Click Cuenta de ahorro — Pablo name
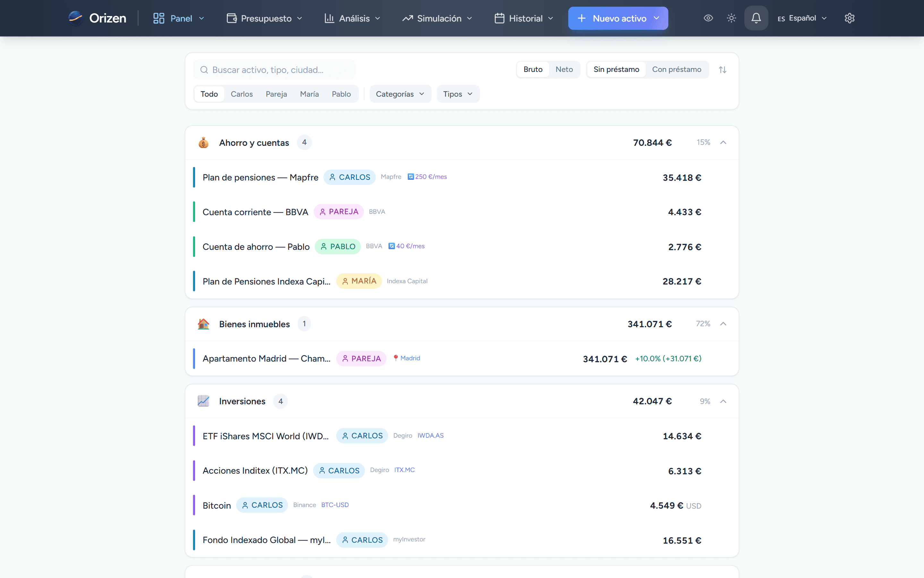Screen dimensions: 924x578 [x=256, y=247]
